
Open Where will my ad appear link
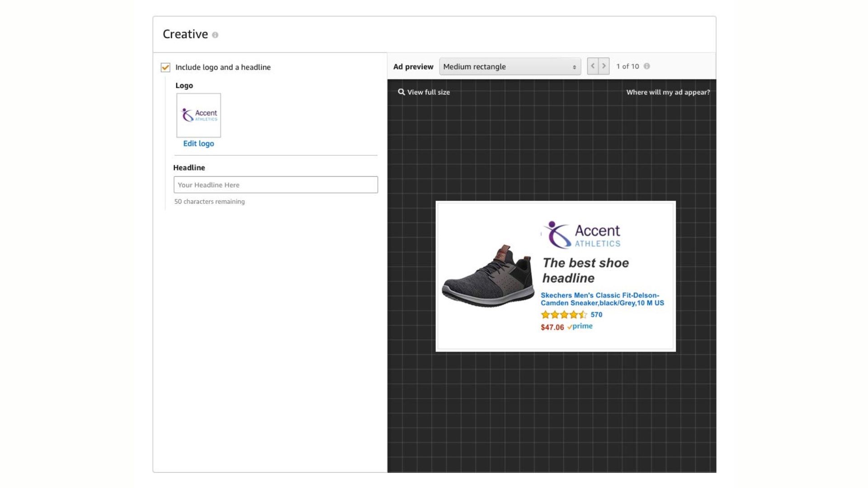668,92
